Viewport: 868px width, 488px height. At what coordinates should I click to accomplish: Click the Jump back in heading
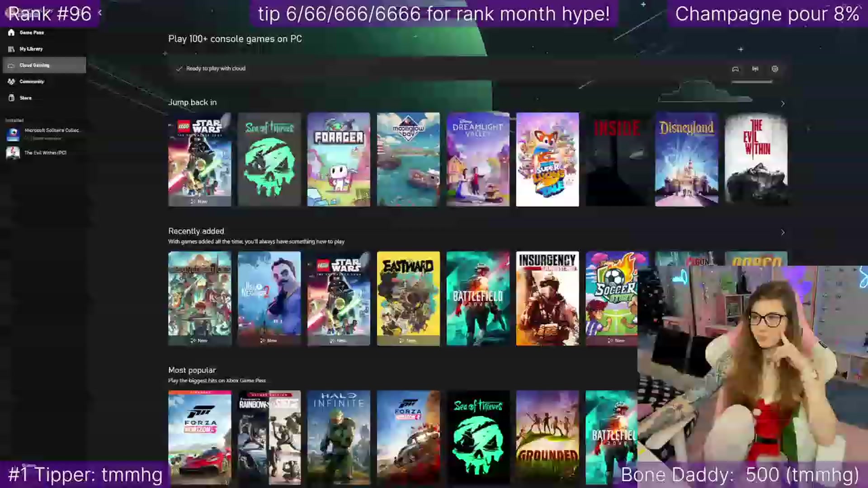193,103
